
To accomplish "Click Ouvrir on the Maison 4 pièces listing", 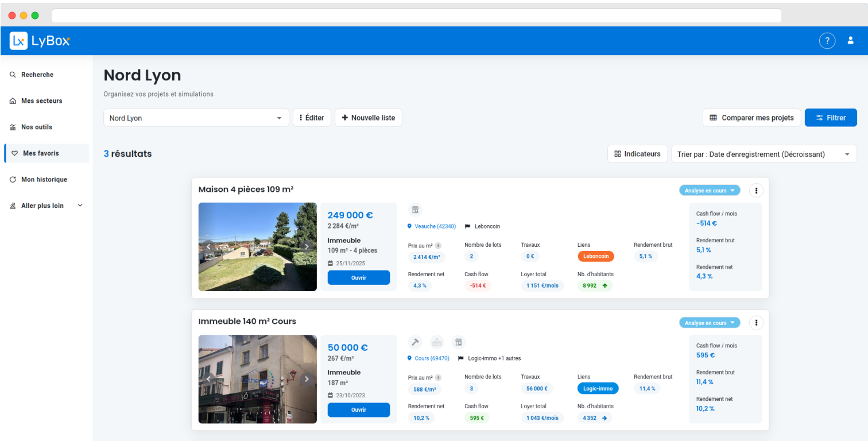I will (358, 277).
